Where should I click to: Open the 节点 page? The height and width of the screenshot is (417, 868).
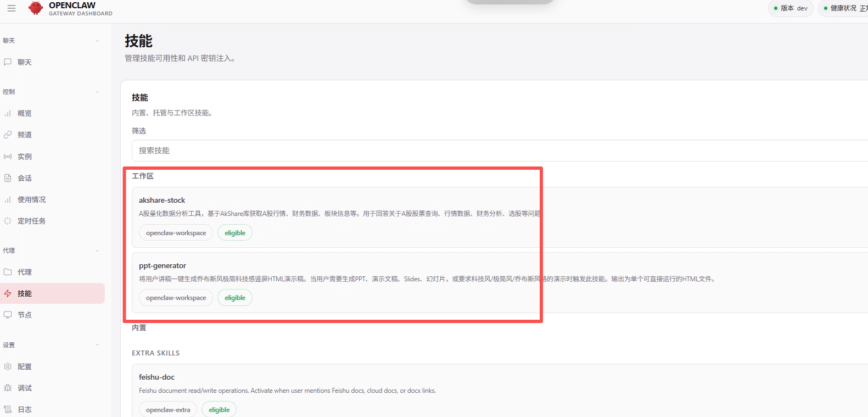pyautogui.click(x=52, y=315)
